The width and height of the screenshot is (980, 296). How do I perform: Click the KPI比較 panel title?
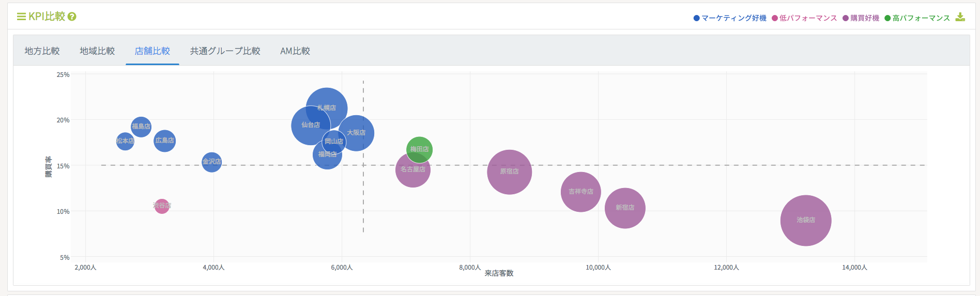click(47, 17)
